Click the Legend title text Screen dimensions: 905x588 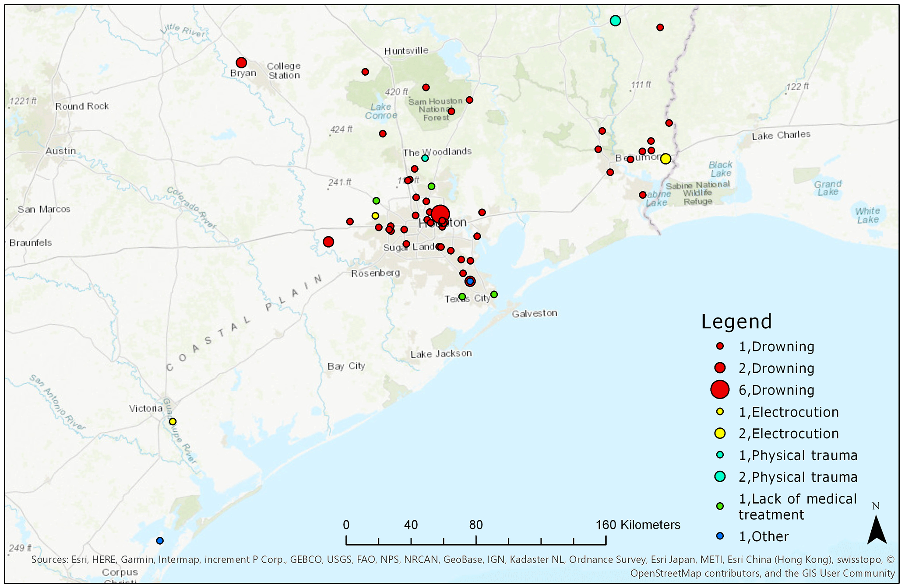(736, 322)
